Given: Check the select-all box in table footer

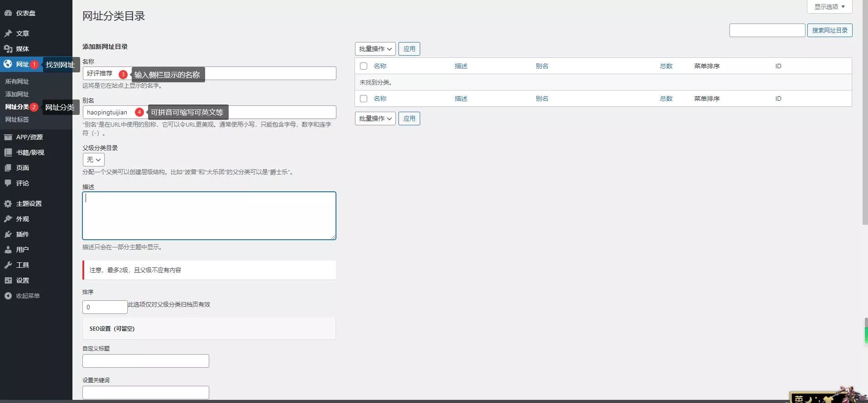Looking at the screenshot, I should coord(363,99).
